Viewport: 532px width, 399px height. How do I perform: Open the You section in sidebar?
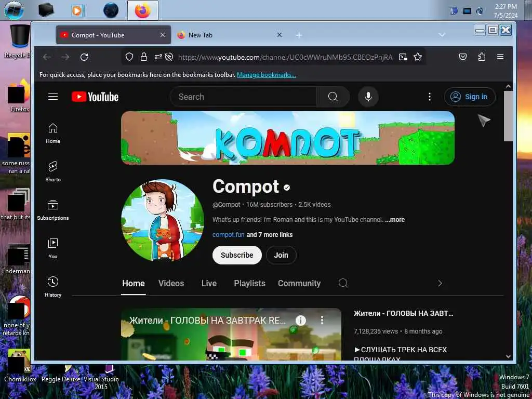tap(53, 249)
